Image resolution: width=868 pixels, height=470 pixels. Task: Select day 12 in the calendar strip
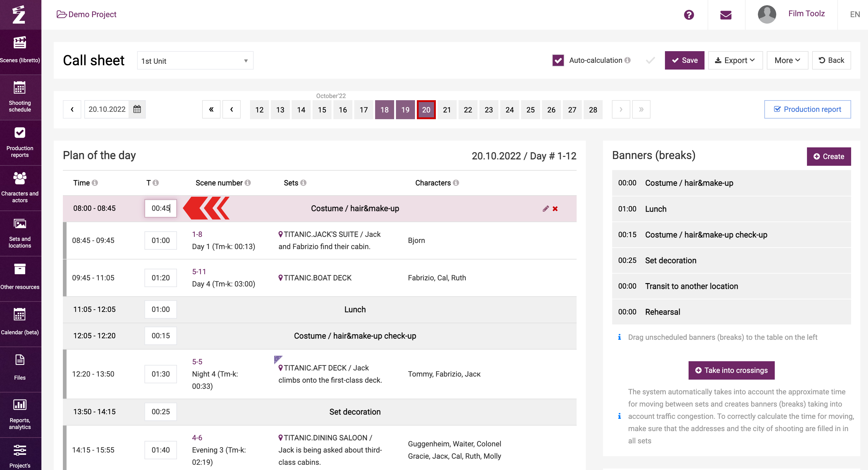point(259,109)
